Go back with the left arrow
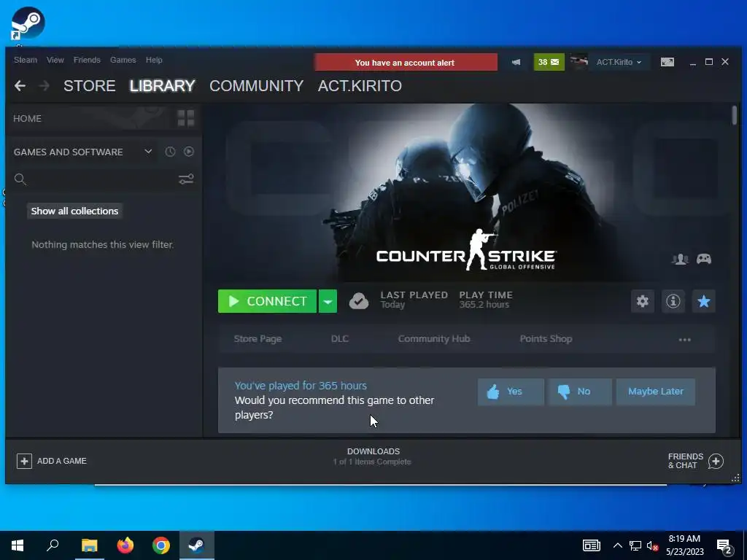 [x=20, y=86]
